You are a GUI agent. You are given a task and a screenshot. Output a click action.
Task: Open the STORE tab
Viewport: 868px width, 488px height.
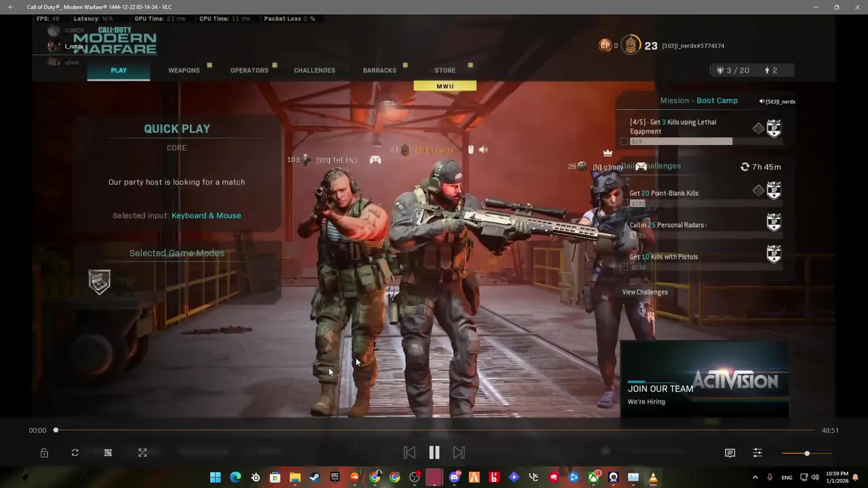[445, 70]
